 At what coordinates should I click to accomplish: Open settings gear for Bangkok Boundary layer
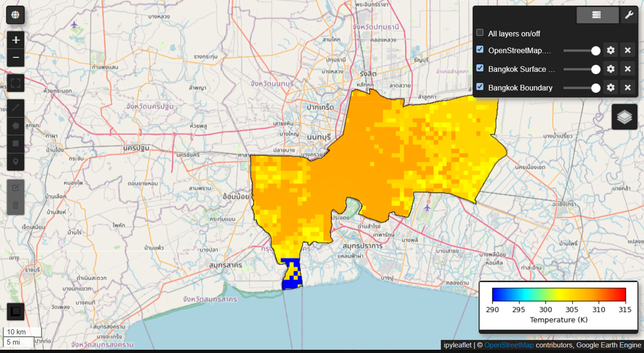611,87
